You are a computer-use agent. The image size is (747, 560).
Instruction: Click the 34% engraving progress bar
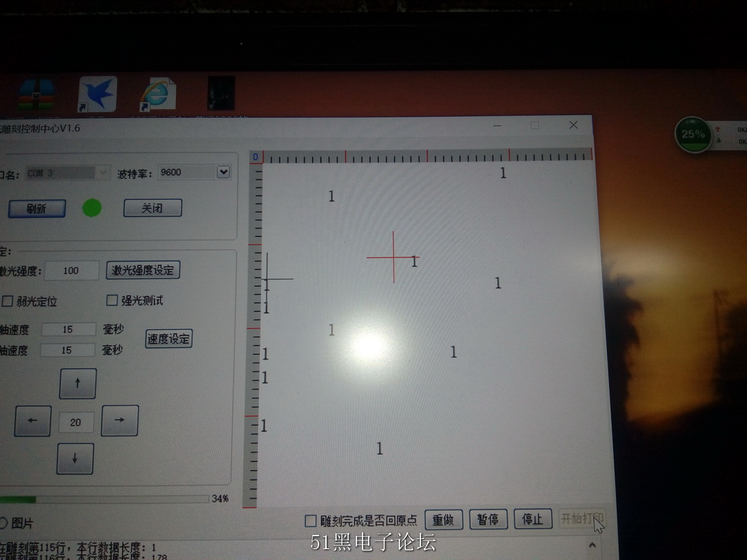(105, 499)
